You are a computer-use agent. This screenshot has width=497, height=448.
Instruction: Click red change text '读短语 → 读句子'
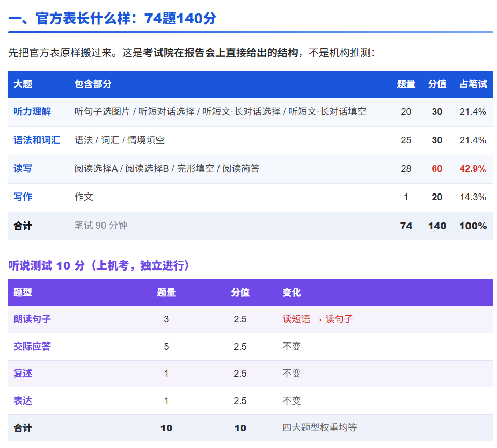click(317, 319)
